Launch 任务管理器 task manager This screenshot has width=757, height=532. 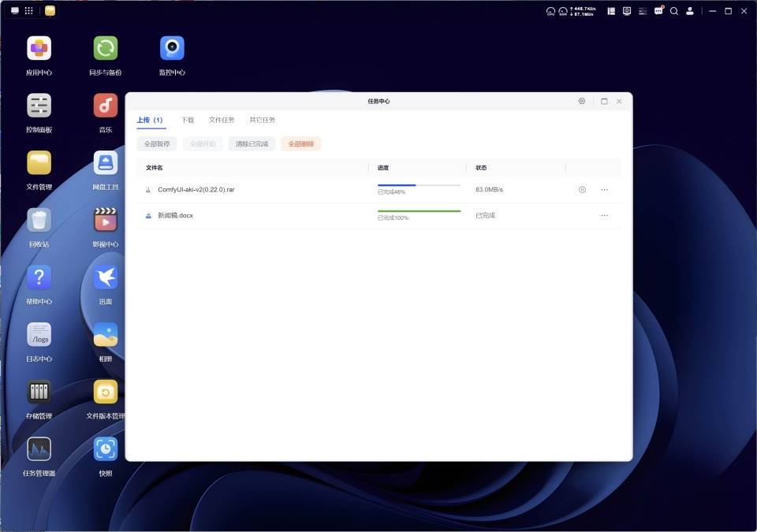(x=39, y=449)
